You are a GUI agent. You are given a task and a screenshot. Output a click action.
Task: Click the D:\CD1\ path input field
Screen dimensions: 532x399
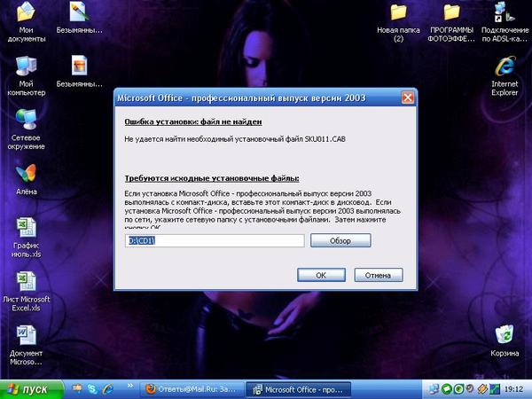pyautogui.click(x=215, y=240)
